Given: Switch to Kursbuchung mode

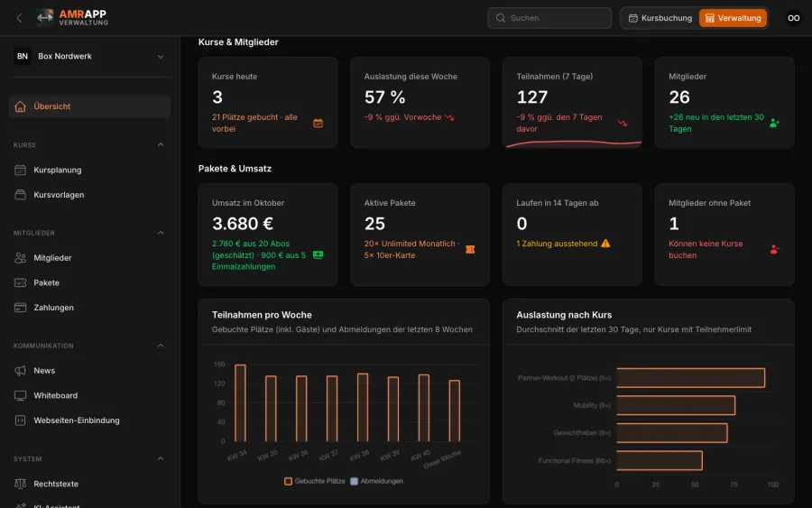Looking at the screenshot, I should tap(660, 18).
